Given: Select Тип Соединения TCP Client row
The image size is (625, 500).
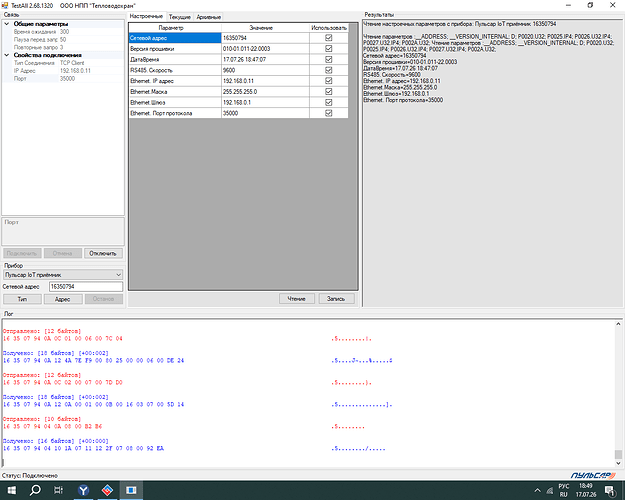Looking at the screenshot, I should pyautogui.click(x=64, y=63).
